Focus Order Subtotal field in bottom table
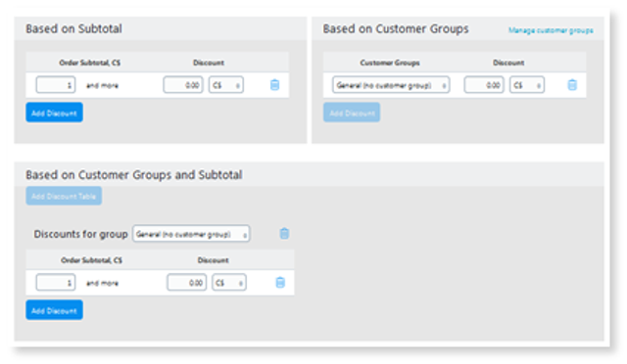 (56, 283)
